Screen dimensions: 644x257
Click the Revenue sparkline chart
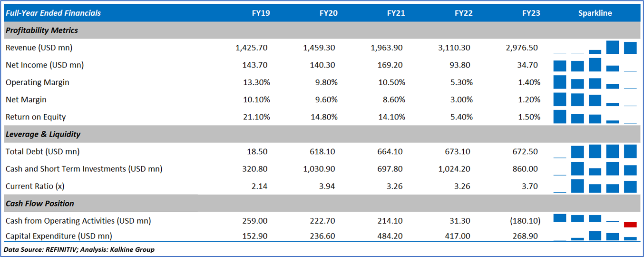click(x=595, y=48)
